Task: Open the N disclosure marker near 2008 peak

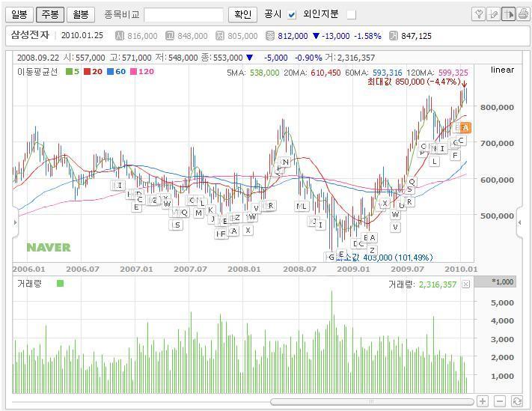Action: coord(286,162)
